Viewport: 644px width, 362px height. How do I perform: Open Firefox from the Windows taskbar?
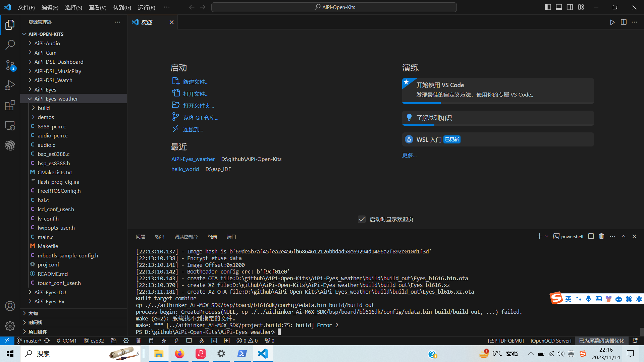(x=179, y=354)
